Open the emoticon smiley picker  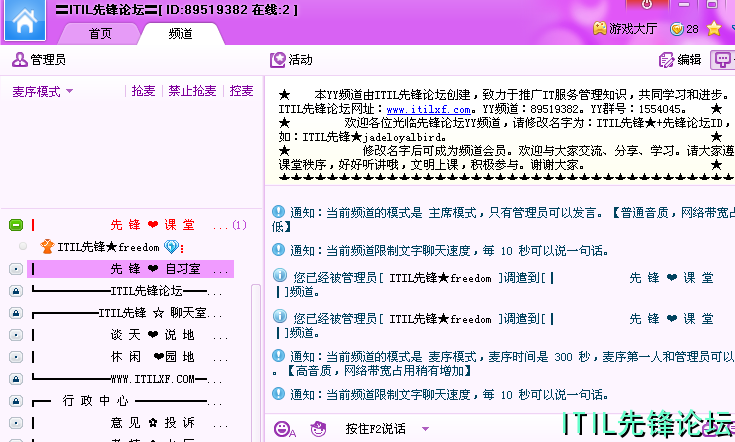point(285,429)
